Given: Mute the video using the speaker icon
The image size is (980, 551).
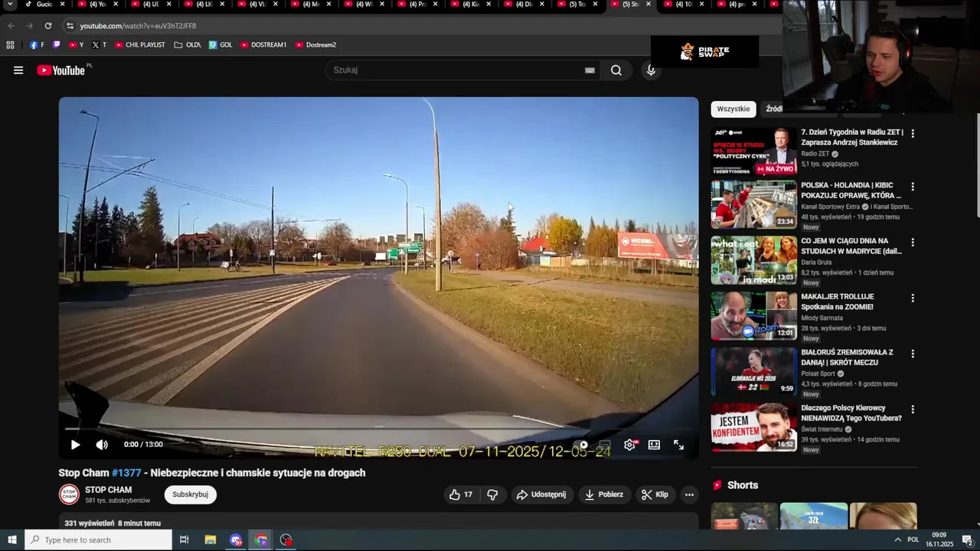Looking at the screenshot, I should tap(102, 445).
